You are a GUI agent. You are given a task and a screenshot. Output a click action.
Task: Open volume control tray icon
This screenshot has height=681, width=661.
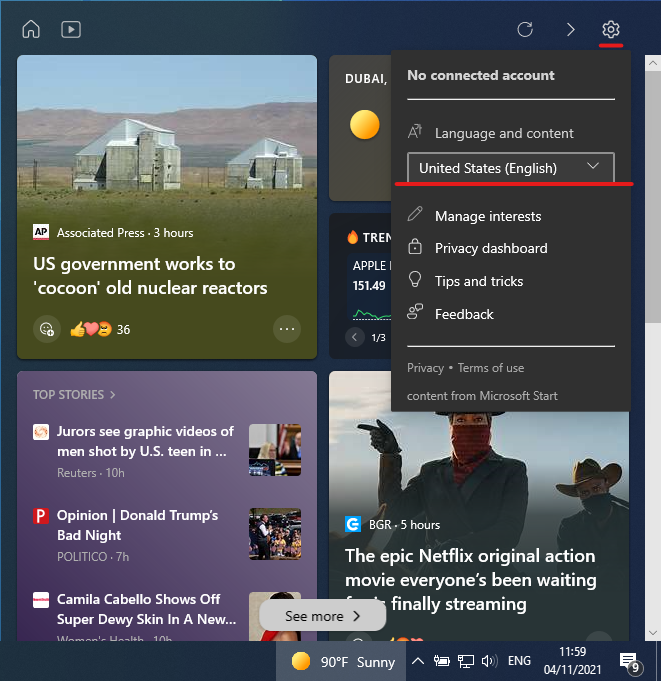(489, 661)
